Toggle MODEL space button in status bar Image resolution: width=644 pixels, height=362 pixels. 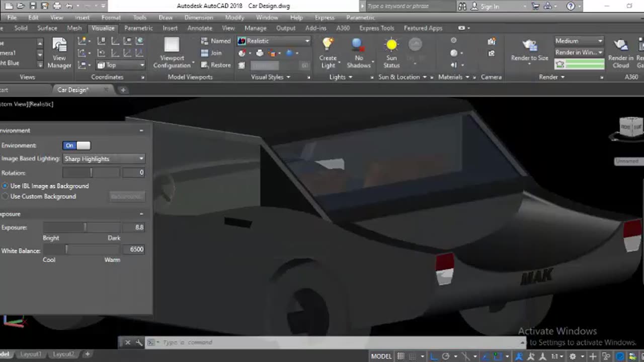tap(381, 356)
